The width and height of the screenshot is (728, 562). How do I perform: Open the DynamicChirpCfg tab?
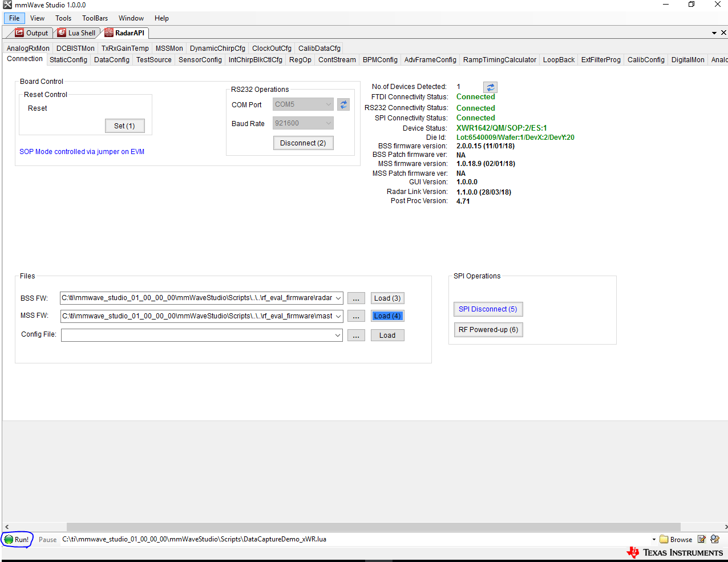pos(217,48)
